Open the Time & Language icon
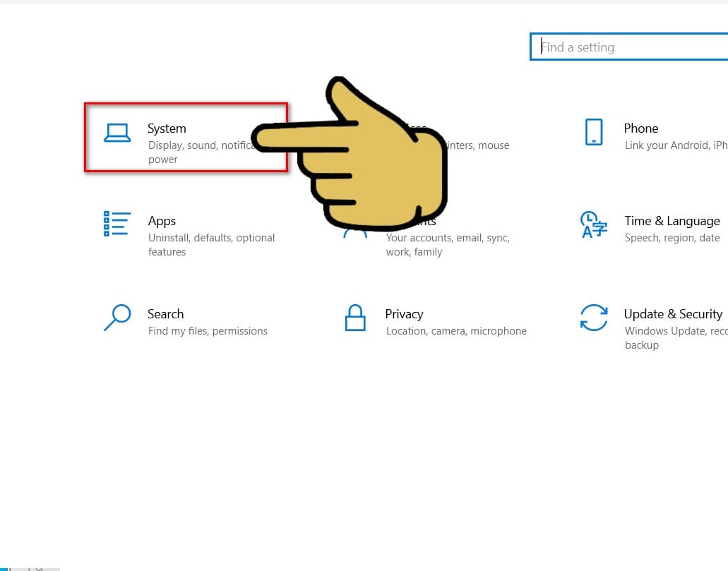 point(593,224)
